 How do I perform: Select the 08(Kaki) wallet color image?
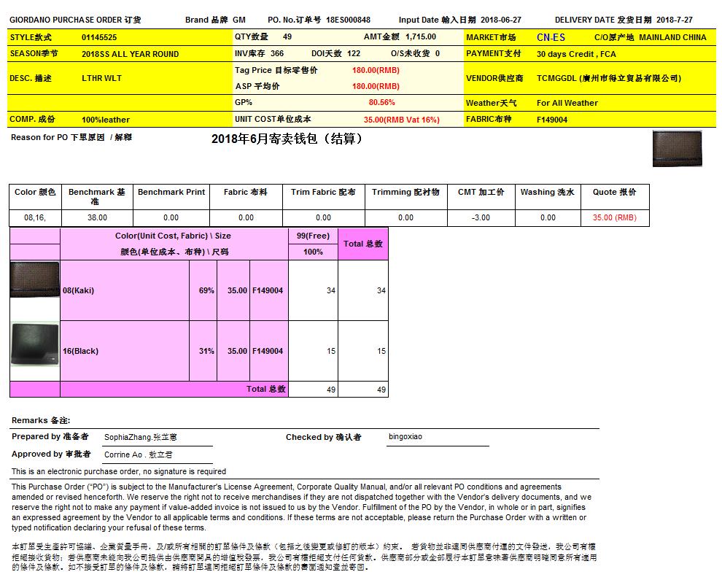click(34, 280)
